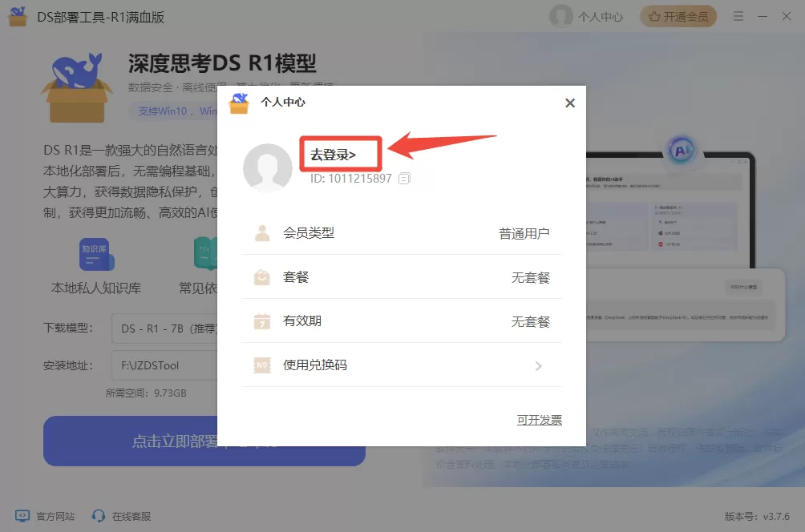Select the 普通用户 value text

[524, 233]
